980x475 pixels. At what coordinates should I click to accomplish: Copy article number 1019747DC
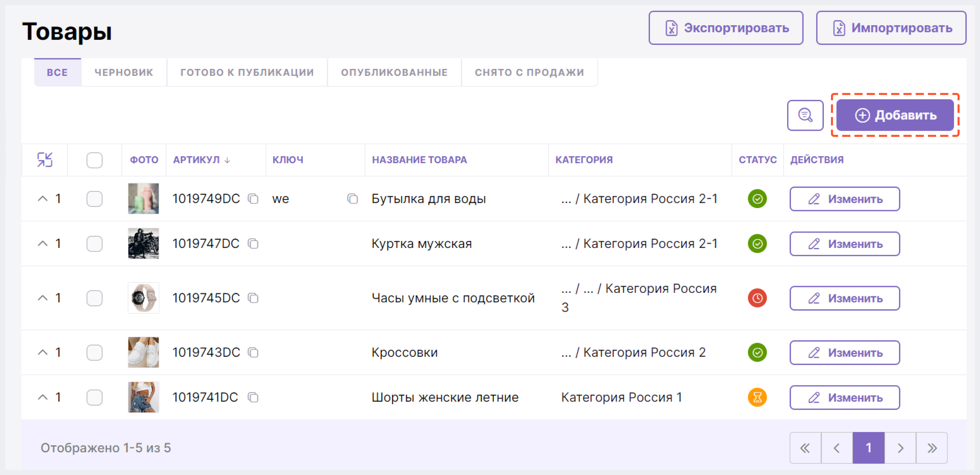(253, 243)
